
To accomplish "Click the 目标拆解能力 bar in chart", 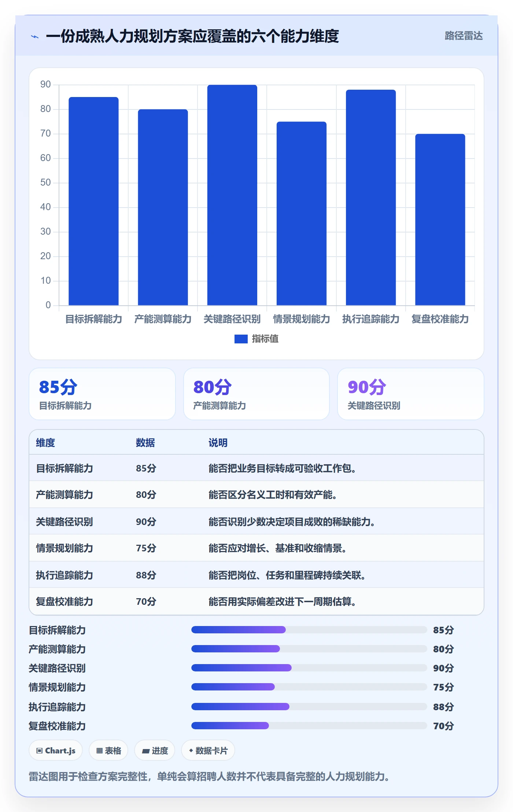I will coord(93,201).
